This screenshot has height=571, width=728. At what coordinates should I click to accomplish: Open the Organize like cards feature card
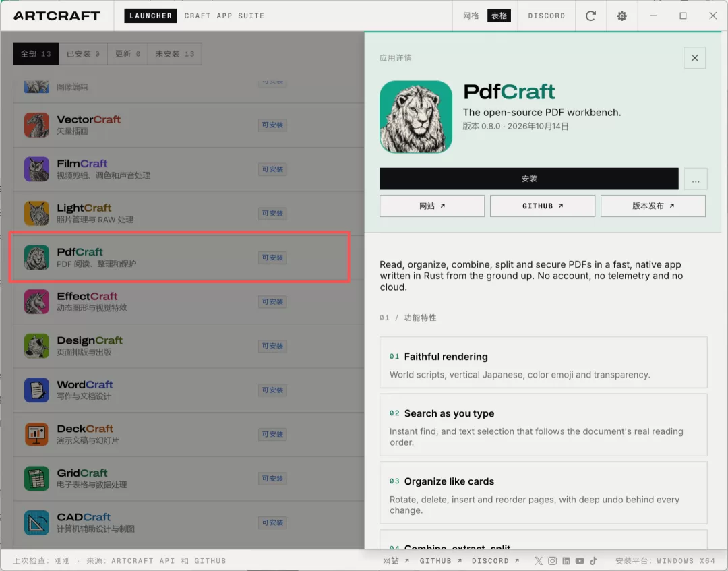(x=543, y=493)
